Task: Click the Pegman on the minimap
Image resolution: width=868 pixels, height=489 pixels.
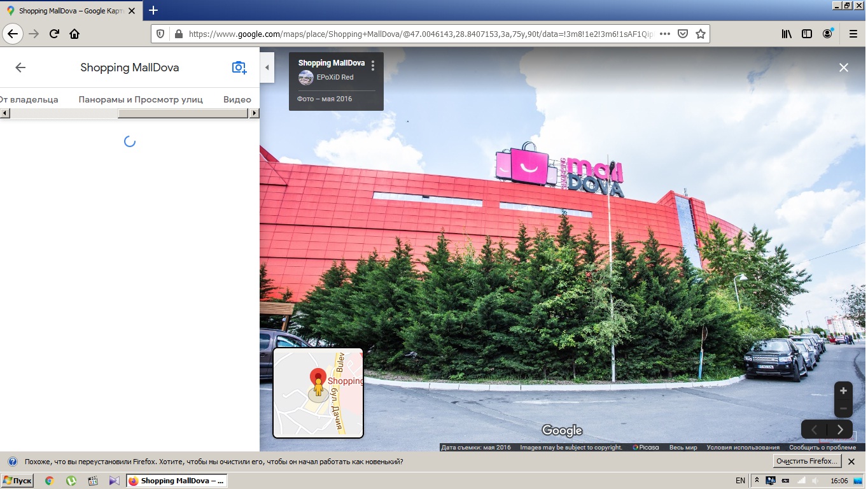Action: point(318,386)
